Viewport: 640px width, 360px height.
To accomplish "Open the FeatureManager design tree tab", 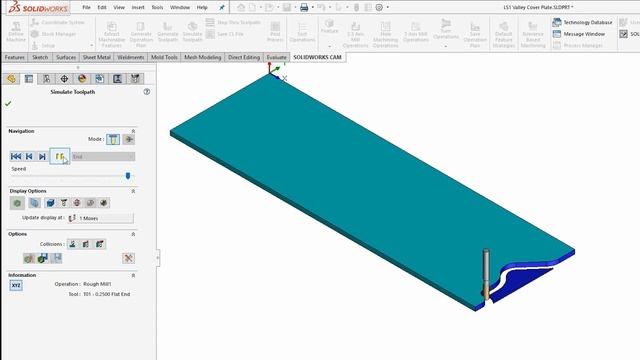I will (x=11, y=79).
